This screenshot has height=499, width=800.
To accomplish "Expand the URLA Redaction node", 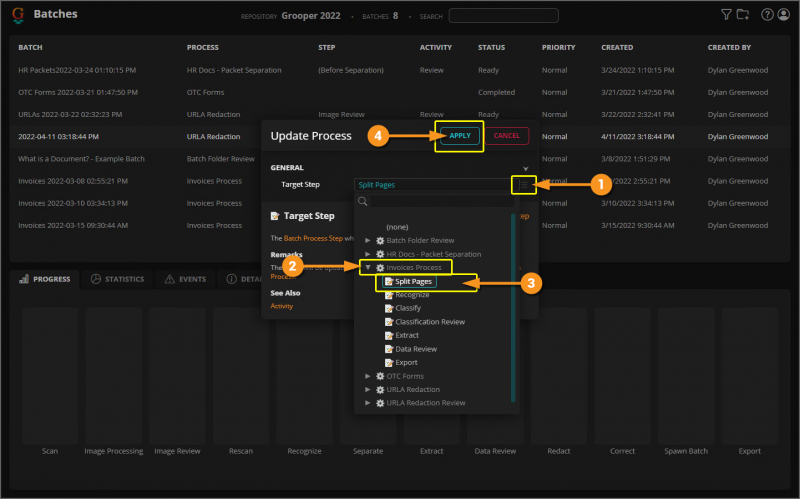I will pos(368,389).
